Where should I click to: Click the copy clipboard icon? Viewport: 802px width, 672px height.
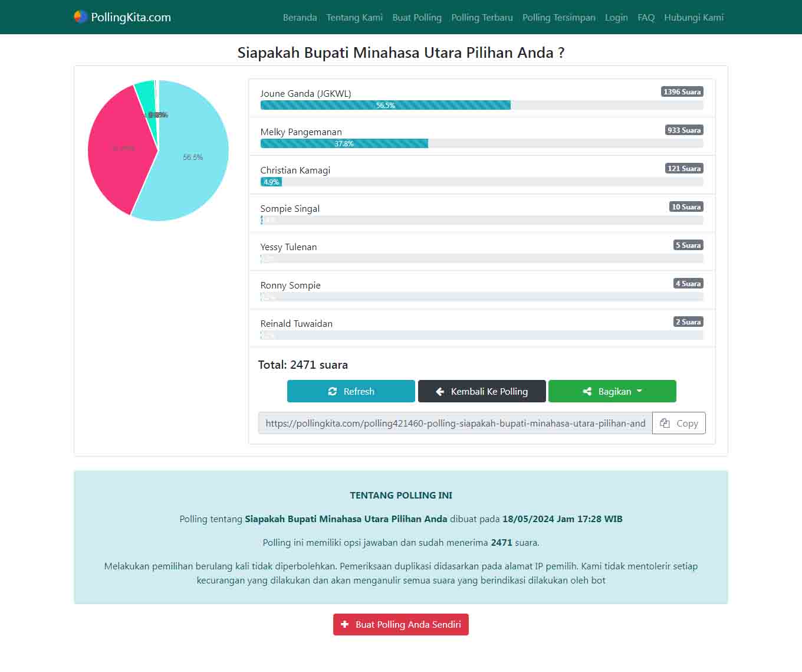pos(665,423)
